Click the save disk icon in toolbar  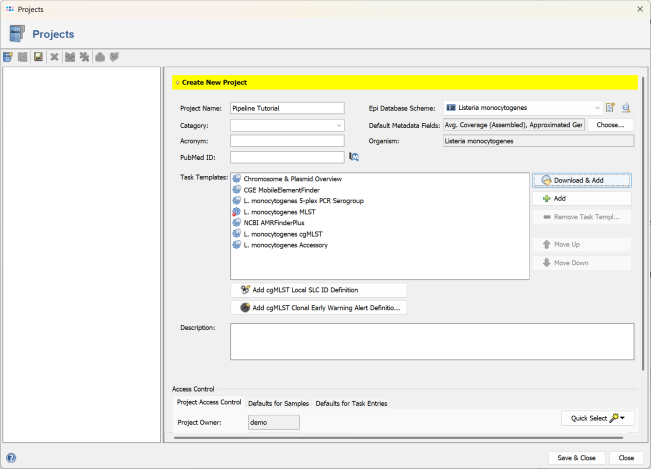38,57
